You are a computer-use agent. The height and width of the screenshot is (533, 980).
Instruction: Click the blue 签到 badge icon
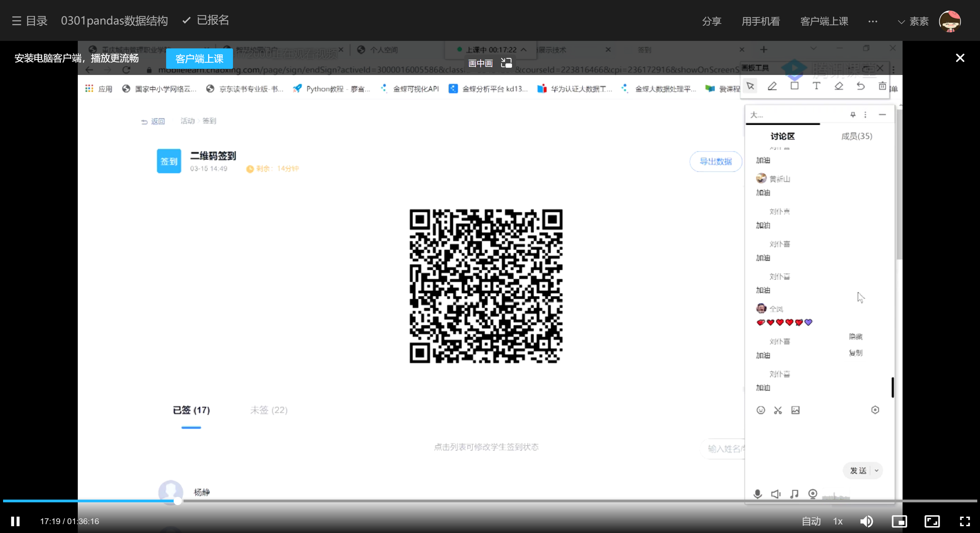click(169, 161)
